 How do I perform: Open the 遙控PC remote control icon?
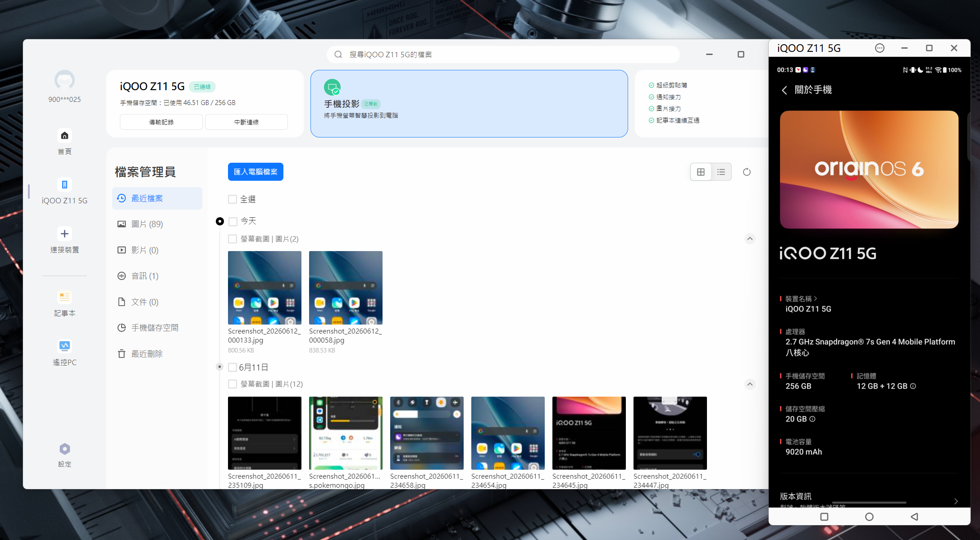pyautogui.click(x=64, y=346)
